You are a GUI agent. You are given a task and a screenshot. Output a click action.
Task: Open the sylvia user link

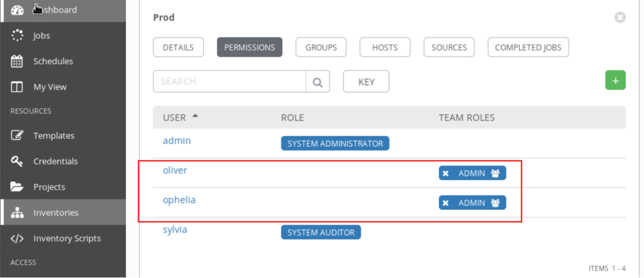point(175,230)
